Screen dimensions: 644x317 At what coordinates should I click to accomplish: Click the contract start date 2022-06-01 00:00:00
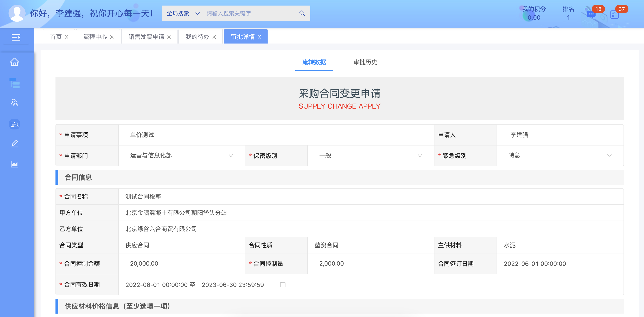pyautogui.click(x=156, y=285)
